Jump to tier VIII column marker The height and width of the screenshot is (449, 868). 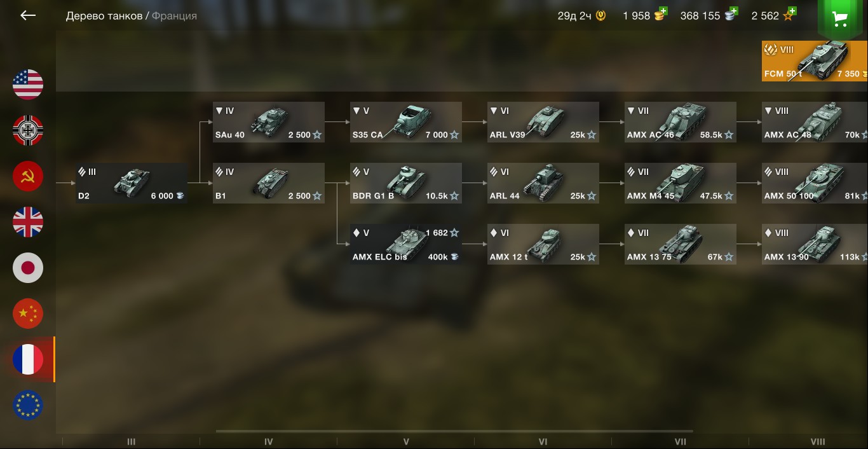818,441
